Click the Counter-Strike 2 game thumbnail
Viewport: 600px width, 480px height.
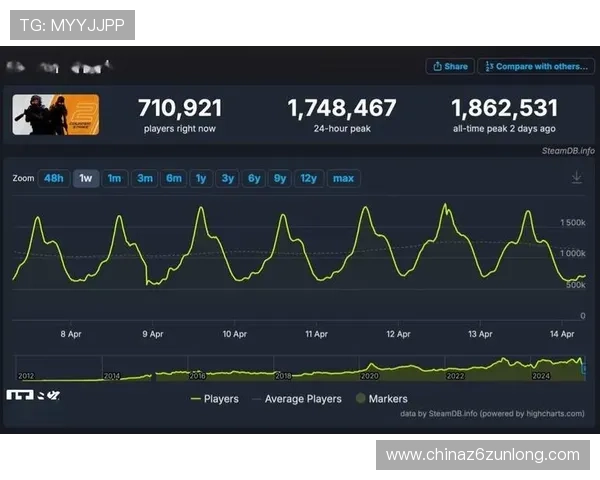tap(56, 114)
